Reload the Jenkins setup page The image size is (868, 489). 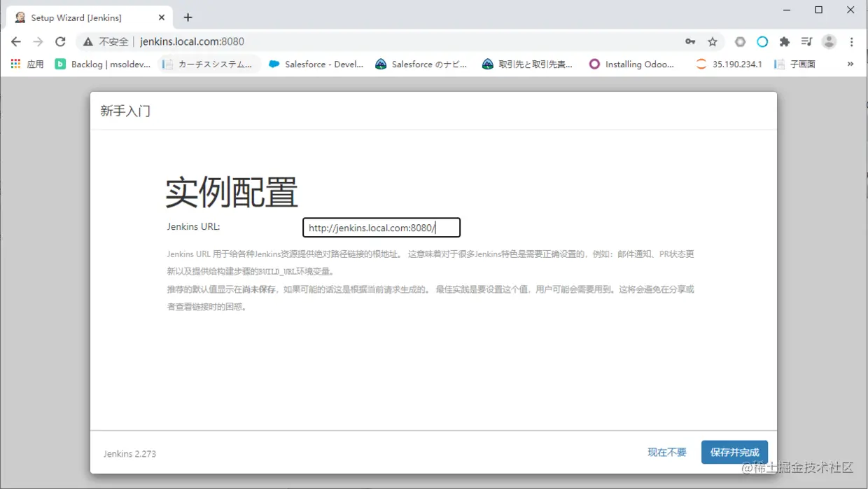(x=60, y=42)
